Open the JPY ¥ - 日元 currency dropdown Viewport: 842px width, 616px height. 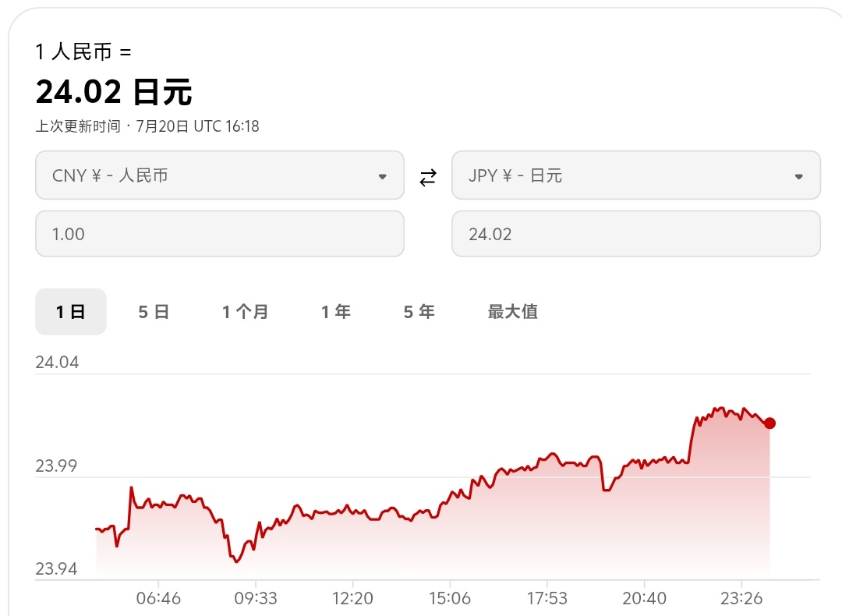click(x=636, y=175)
